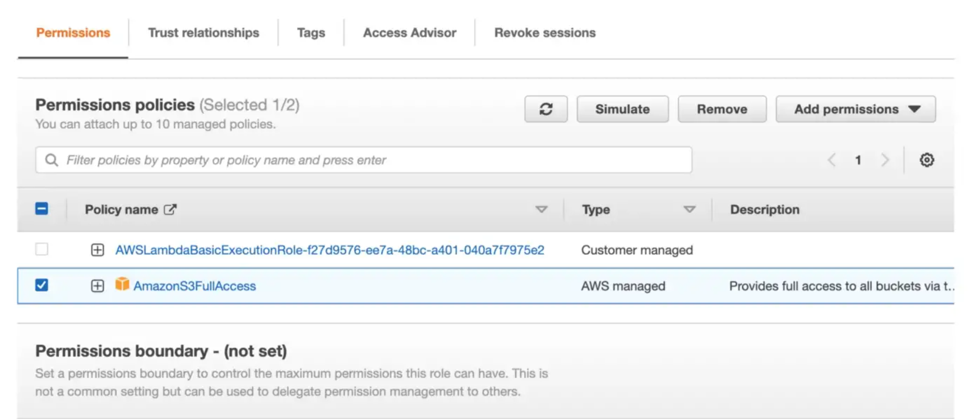This screenshot has width=980, height=419.
Task: Go to the next page with the right chevron
Action: click(885, 160)
